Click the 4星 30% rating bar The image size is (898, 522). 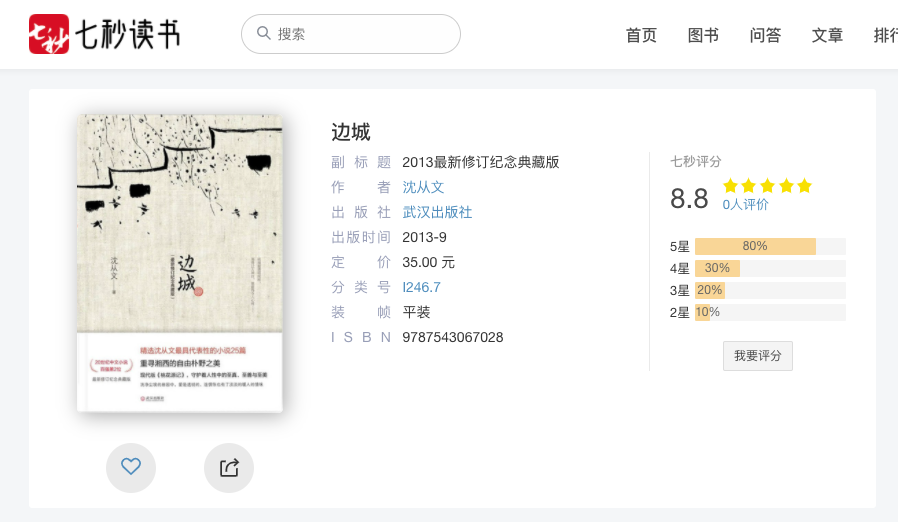[x=770, y=268]
